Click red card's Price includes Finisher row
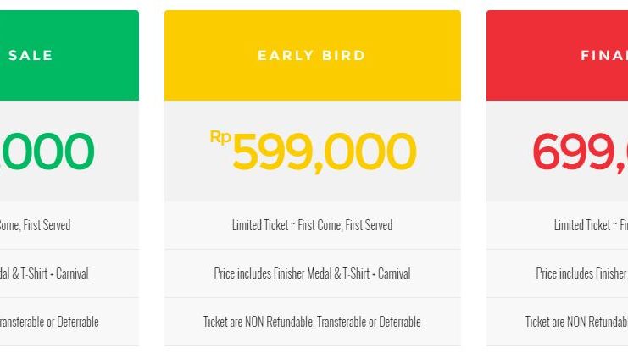This screenshot has height=364, width=628. click(557, 273)
